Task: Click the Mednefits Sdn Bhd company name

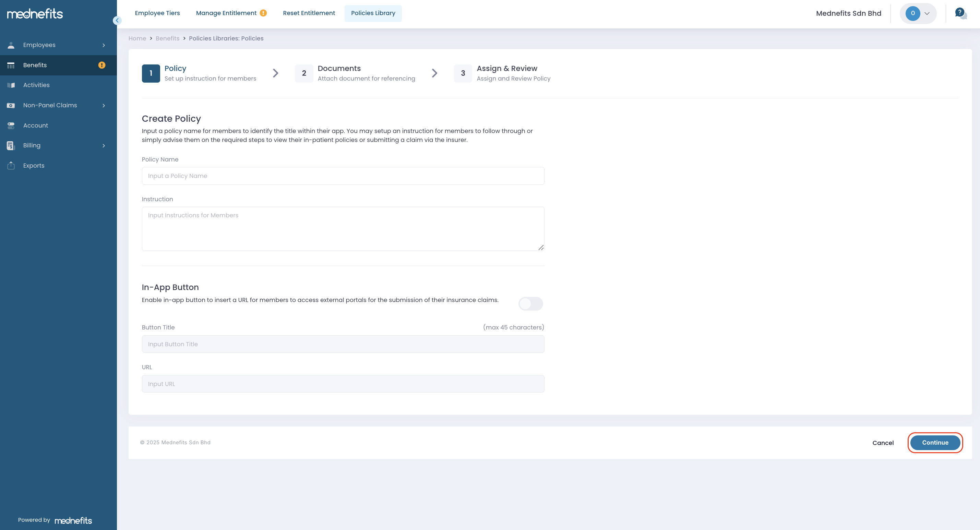Action: pyautogui.click(x=848, y=13)
